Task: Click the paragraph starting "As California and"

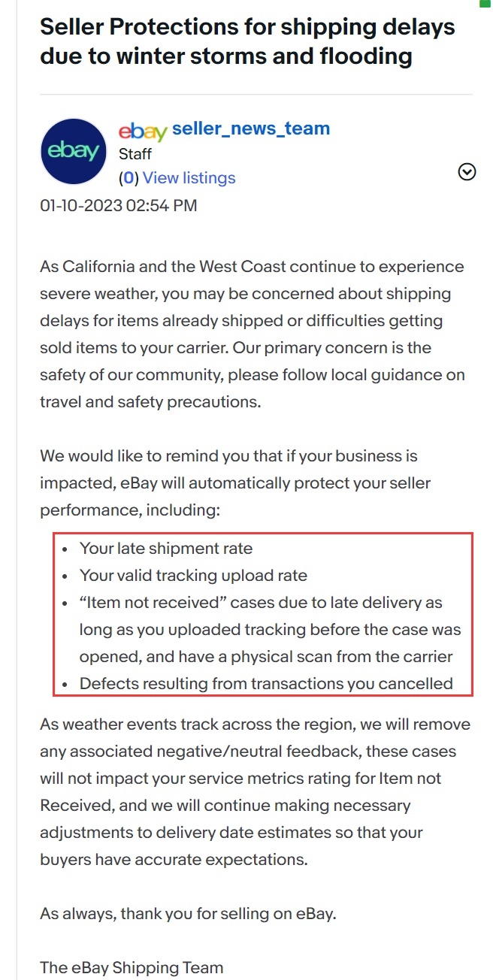Action: tap(252, 334)
